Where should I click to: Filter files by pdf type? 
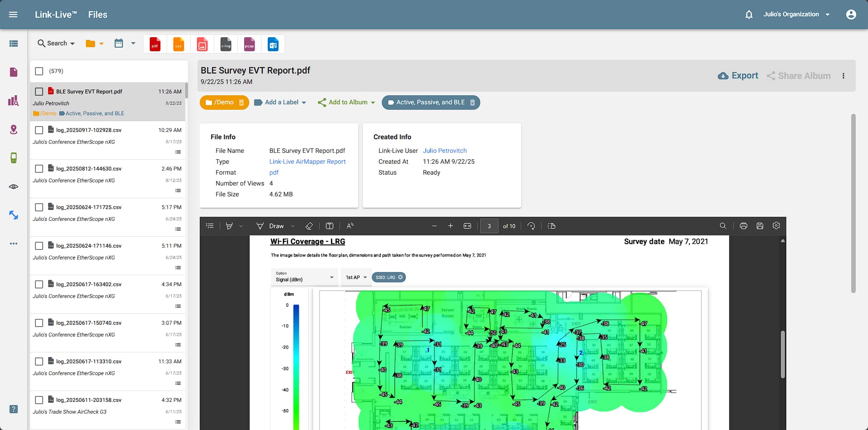(x=155, y=44)
